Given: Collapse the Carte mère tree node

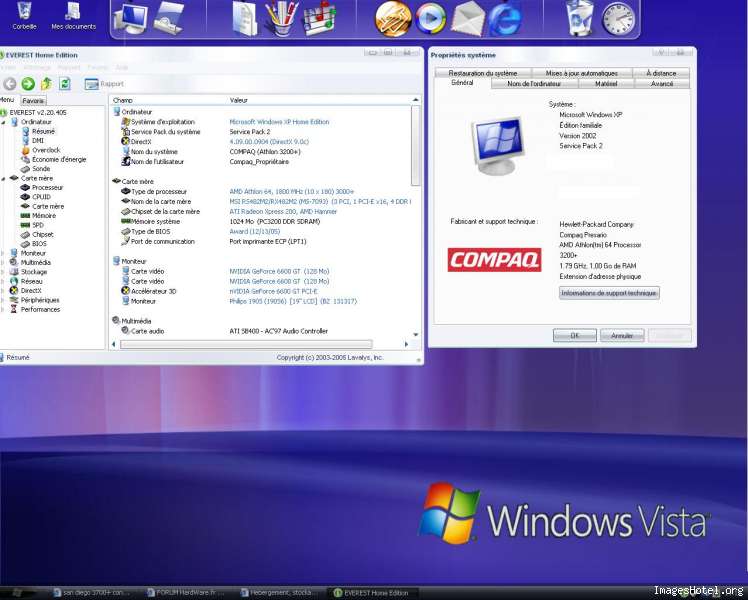Looking at the screenshot, I should 3,178.
